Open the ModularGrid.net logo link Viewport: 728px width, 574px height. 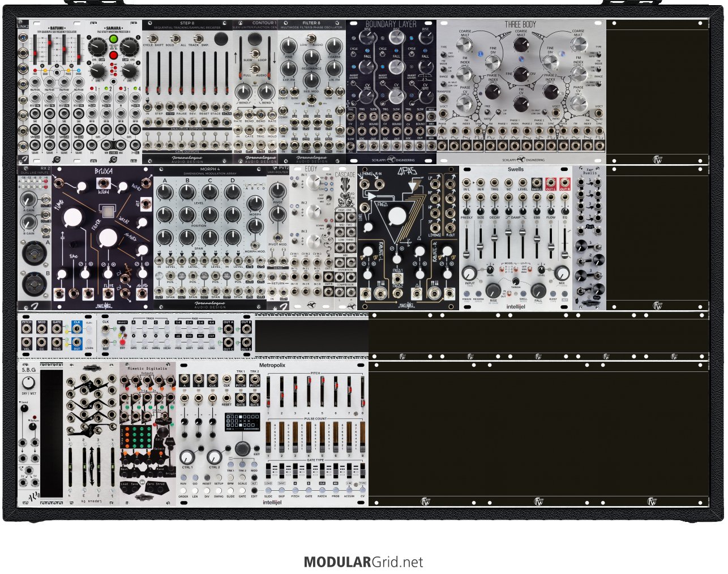(x=363, y=562)
